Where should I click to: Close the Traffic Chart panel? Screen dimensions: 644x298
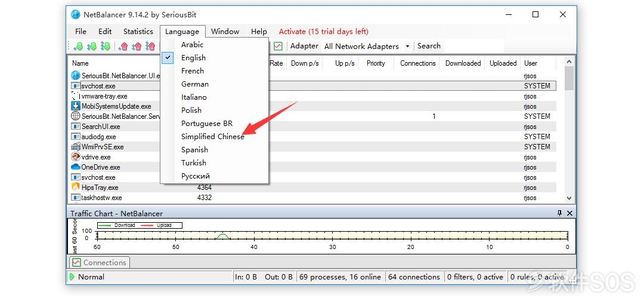[x=569, y=213]
